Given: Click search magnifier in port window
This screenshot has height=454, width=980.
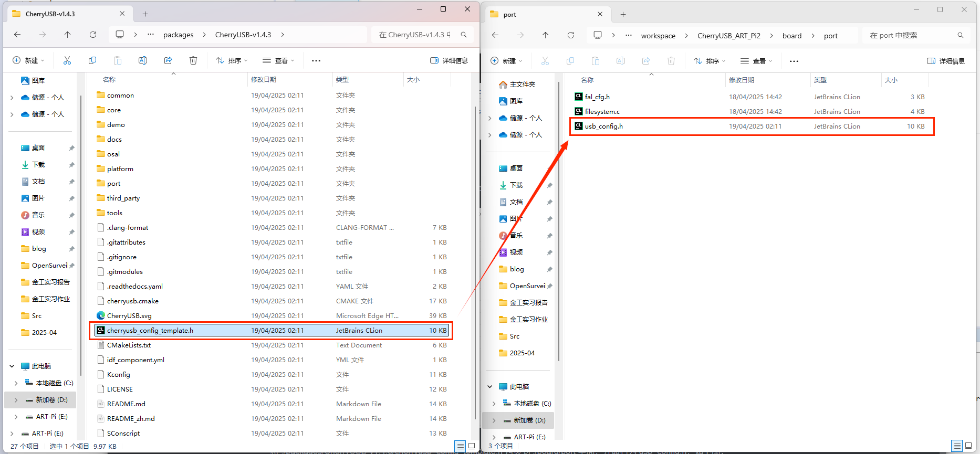Looking at the screenshot, I should 961,36.
